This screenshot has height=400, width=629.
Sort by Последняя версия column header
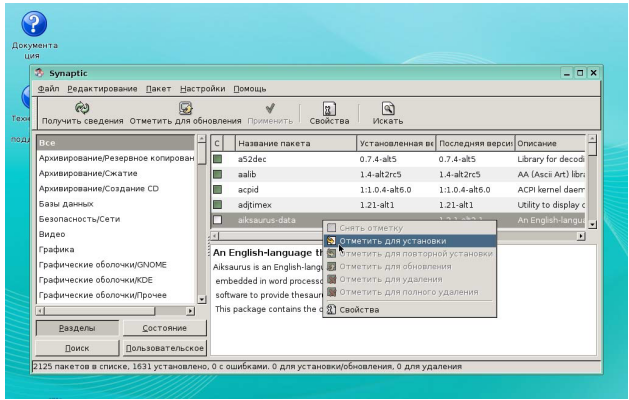point(475,143)
